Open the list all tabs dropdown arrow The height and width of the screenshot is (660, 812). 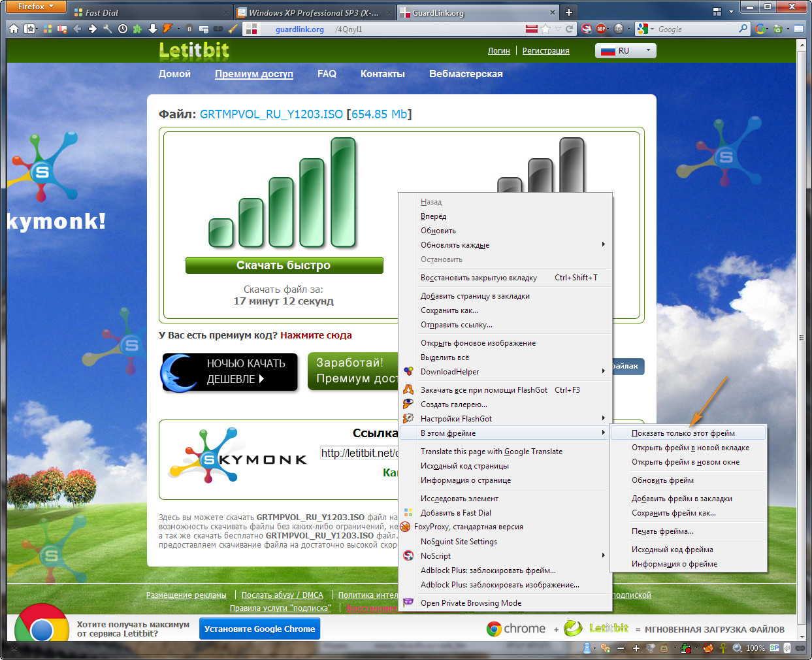[x=731, y=12]
